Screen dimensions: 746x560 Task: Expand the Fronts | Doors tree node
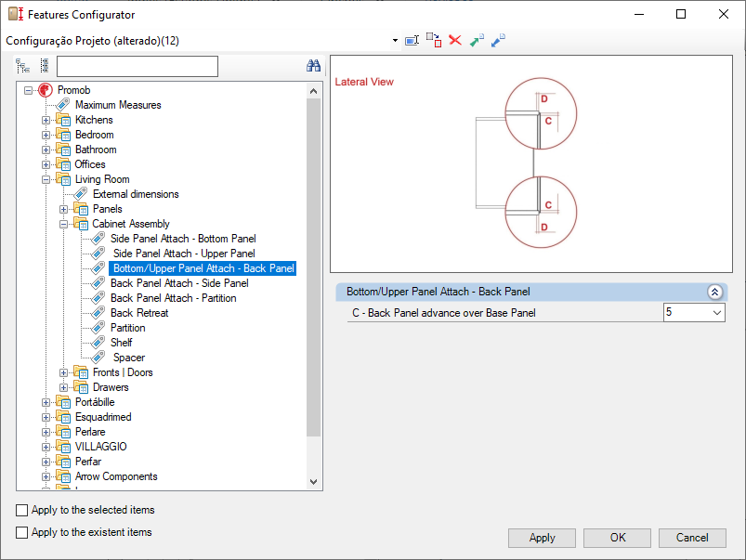click(x=64, y=372)
